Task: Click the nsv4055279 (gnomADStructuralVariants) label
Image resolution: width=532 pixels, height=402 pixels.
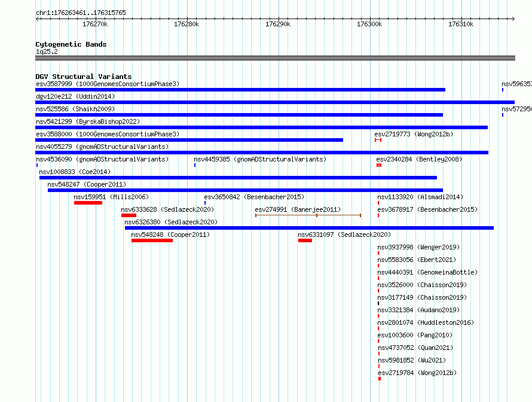Action: point(102,147)
